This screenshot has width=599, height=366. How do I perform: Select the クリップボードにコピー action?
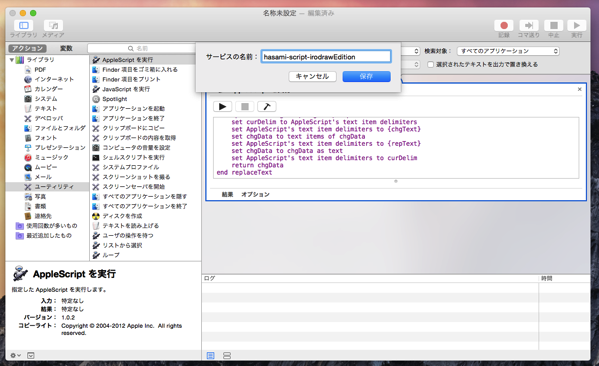tap(133, 128)
